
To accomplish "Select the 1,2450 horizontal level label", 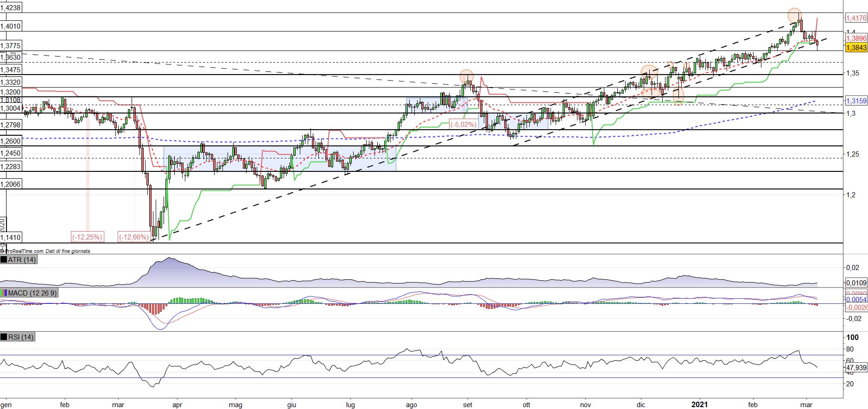I will tap(11, 153).
